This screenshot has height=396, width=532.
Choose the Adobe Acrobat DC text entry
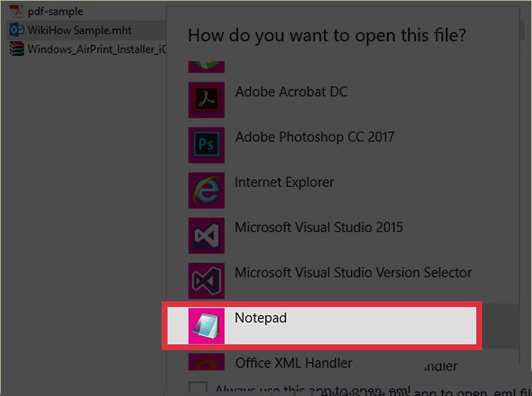point(291,92)
